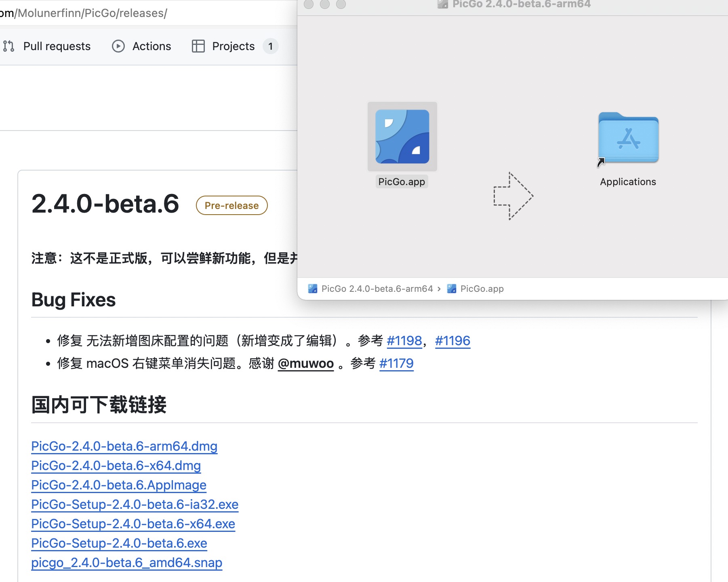Click 'PicGo.app' text in the path bar
The height and width of the screenshot is (582, 728).
click(x=482, y=289)
